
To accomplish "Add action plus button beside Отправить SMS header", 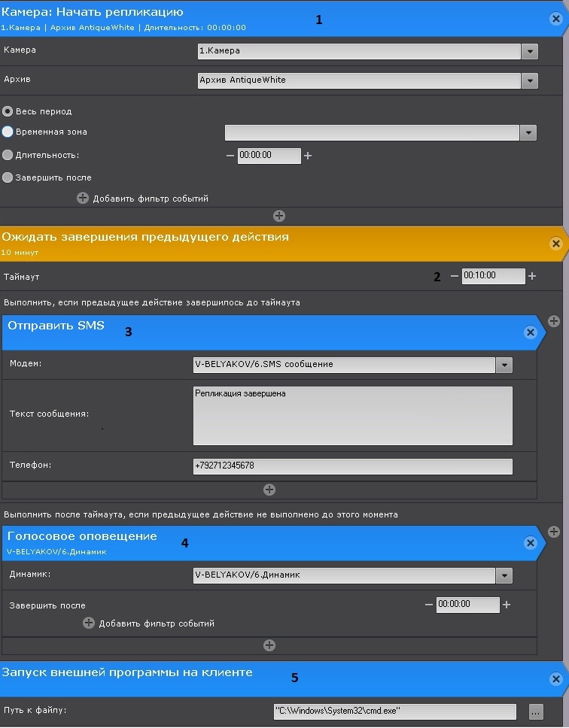I will pyautogui.click(x=554, y=321).
